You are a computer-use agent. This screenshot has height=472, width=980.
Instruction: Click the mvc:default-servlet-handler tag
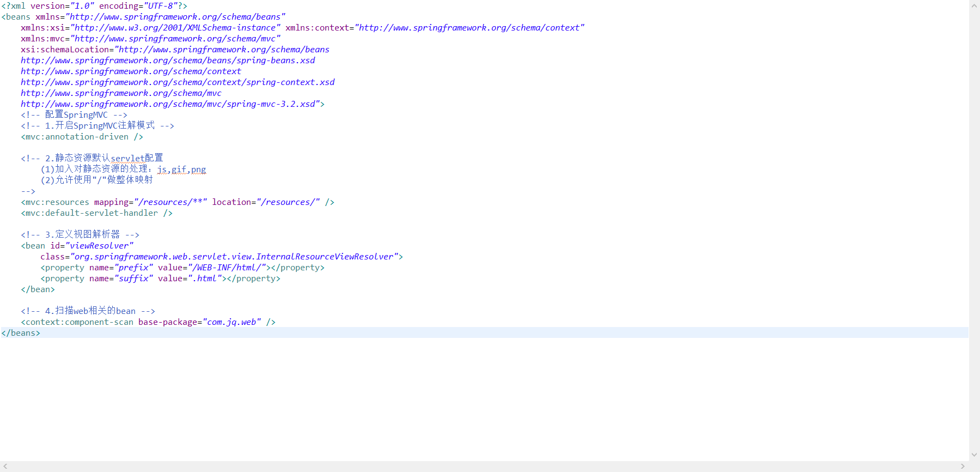tap(96, 213)
